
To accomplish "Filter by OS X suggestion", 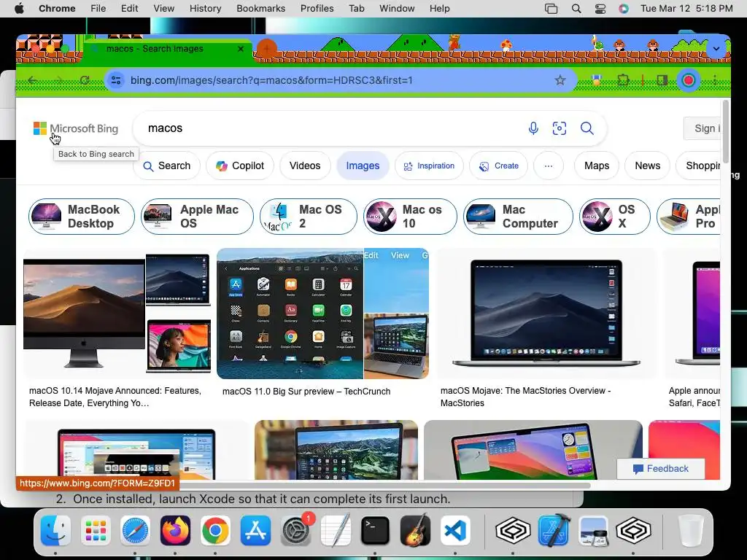I will (x=614, y=217).
